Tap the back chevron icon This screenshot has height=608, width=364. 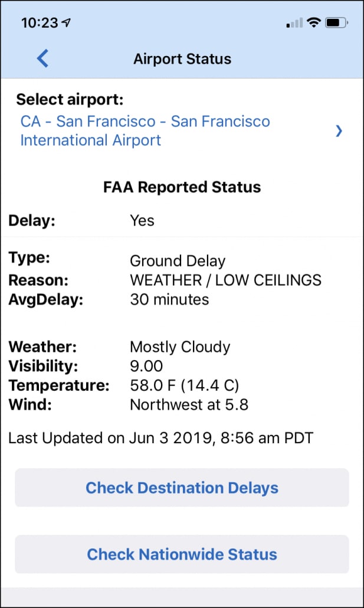tap(42, 58)
